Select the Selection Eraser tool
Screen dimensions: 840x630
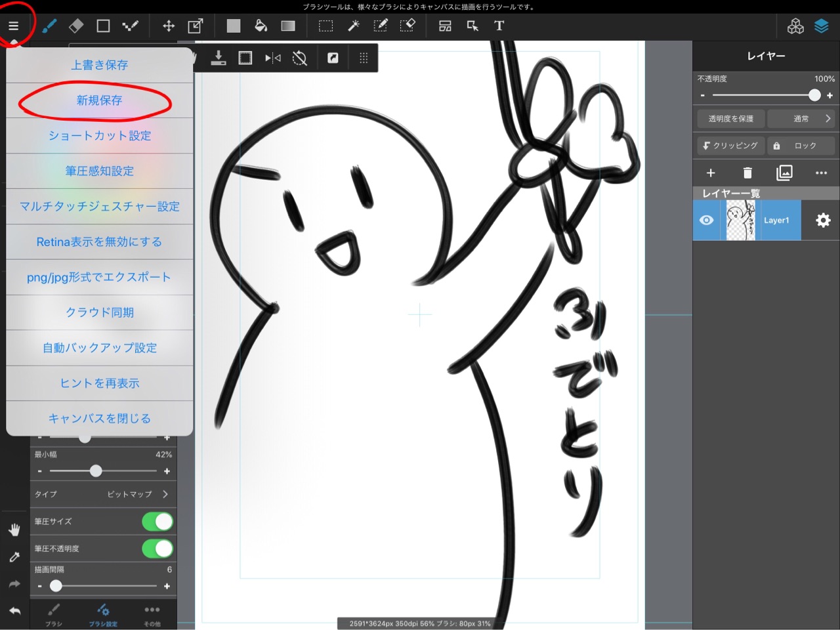tap(408, 26)
